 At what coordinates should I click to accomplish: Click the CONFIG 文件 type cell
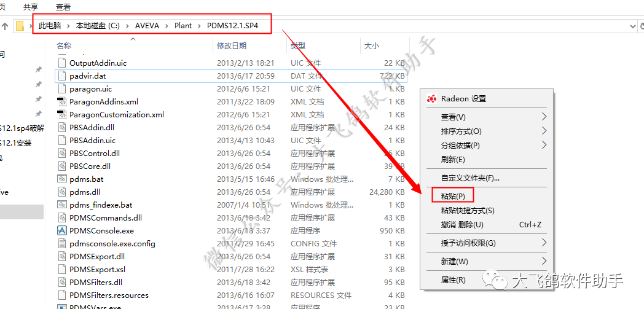pyautogui.click(x=313, y=243)
